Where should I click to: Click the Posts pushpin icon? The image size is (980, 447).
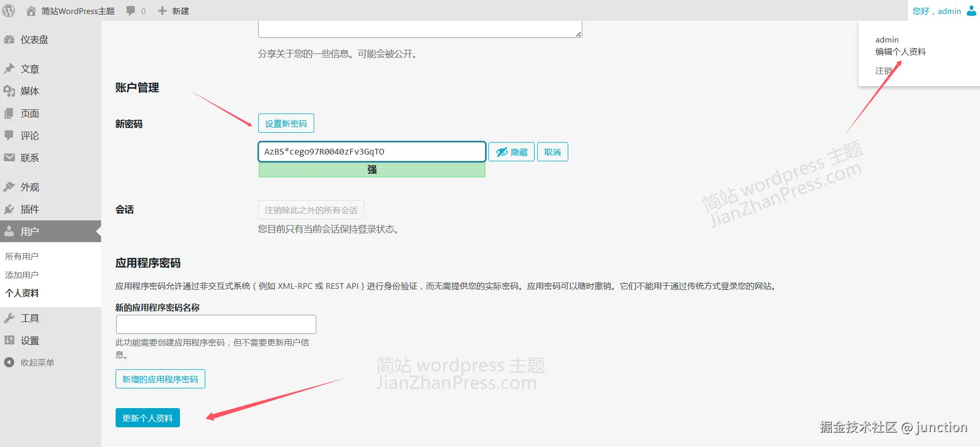pyautogui.click(x=9, y=69)
